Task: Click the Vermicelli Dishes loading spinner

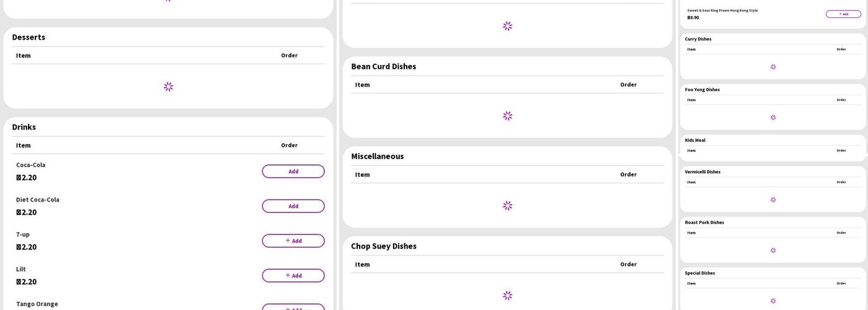Action: [x=773, y=200]
